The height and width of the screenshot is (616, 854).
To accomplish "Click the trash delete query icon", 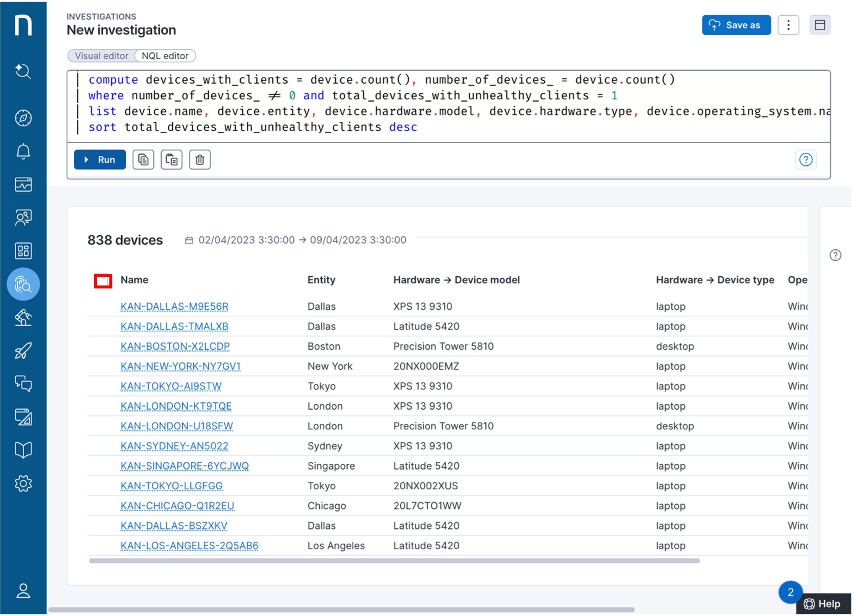I will (200, 160).
